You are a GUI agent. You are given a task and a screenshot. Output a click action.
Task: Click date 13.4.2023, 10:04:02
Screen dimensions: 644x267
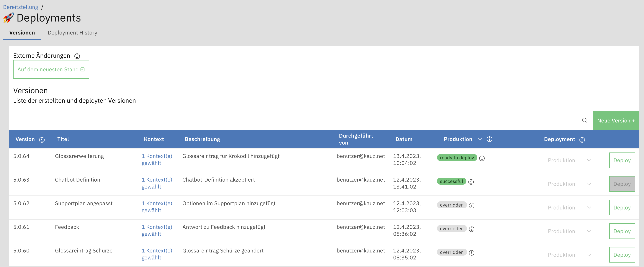tap(407, 160)
